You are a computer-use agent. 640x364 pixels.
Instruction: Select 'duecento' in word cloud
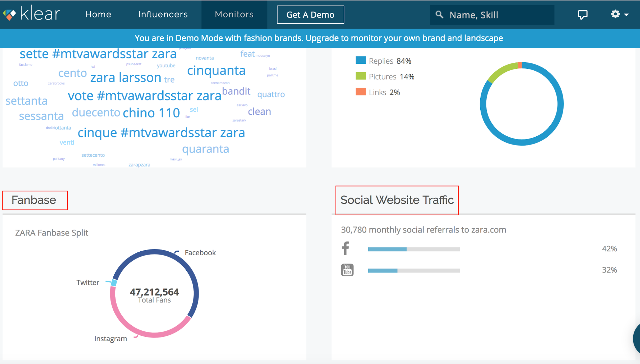96,113
